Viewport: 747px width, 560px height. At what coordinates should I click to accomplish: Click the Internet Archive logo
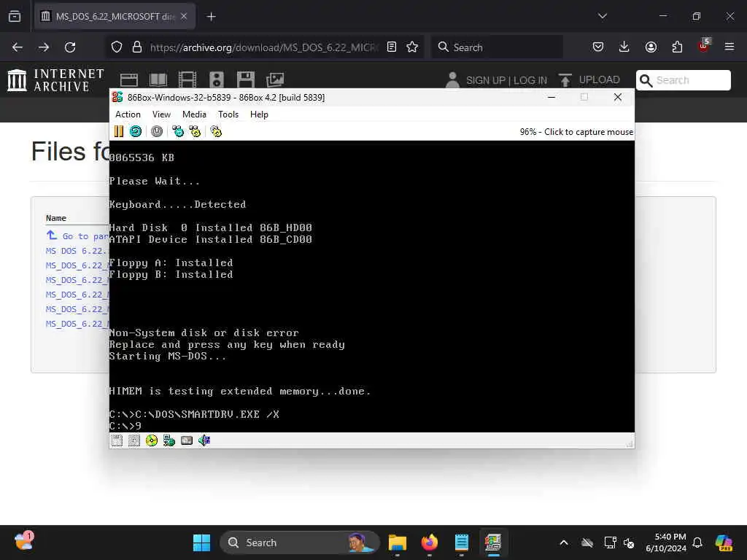[x=55, y=80]
